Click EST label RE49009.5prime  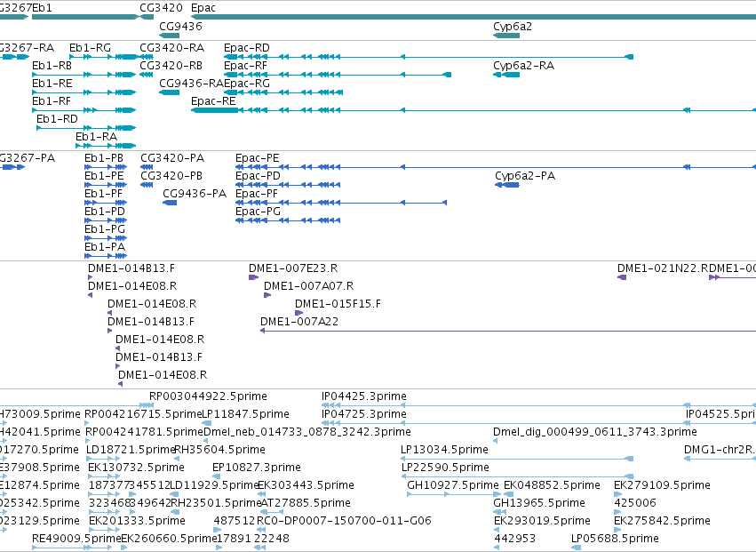(x=76, y=539)
